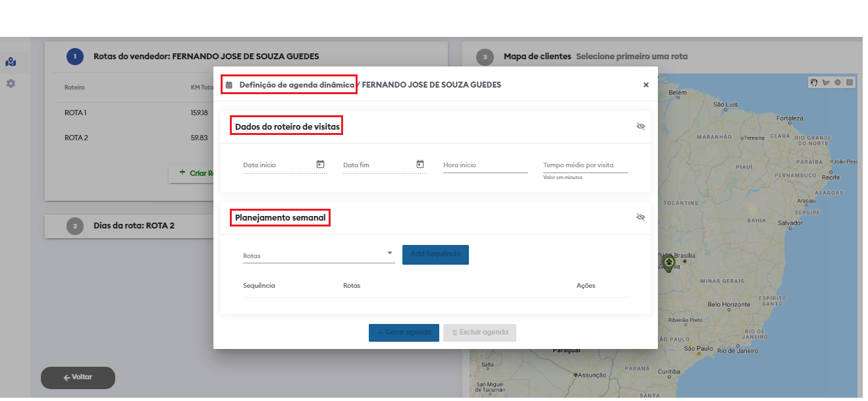Click the Hora início input field
Image resolution: width=868 pixels, height=401 pixels.
coord(485,165)
